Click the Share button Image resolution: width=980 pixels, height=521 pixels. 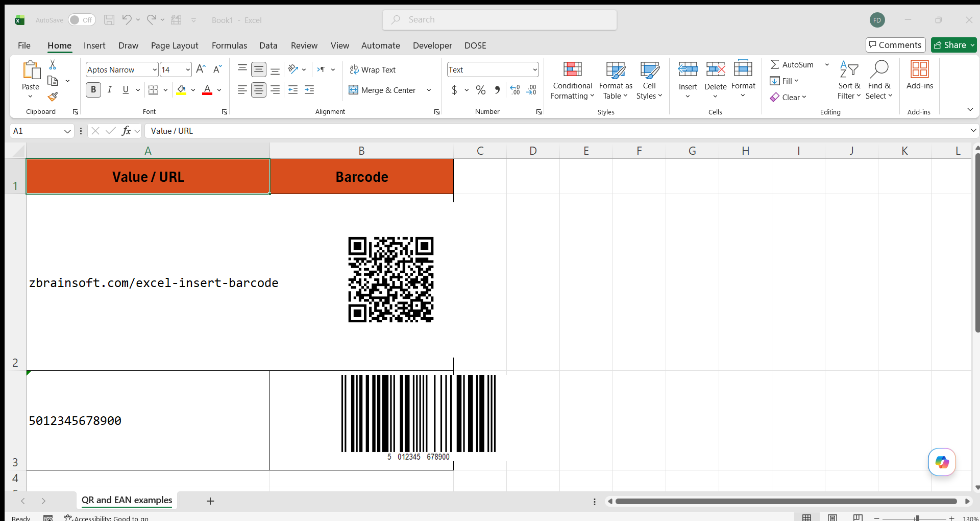pos(949,45)
